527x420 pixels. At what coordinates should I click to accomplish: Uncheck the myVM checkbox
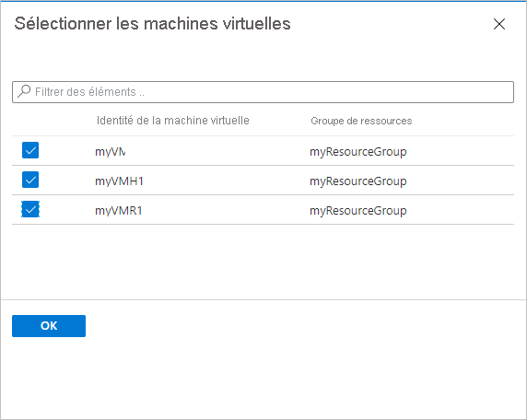tap(30, 150)
